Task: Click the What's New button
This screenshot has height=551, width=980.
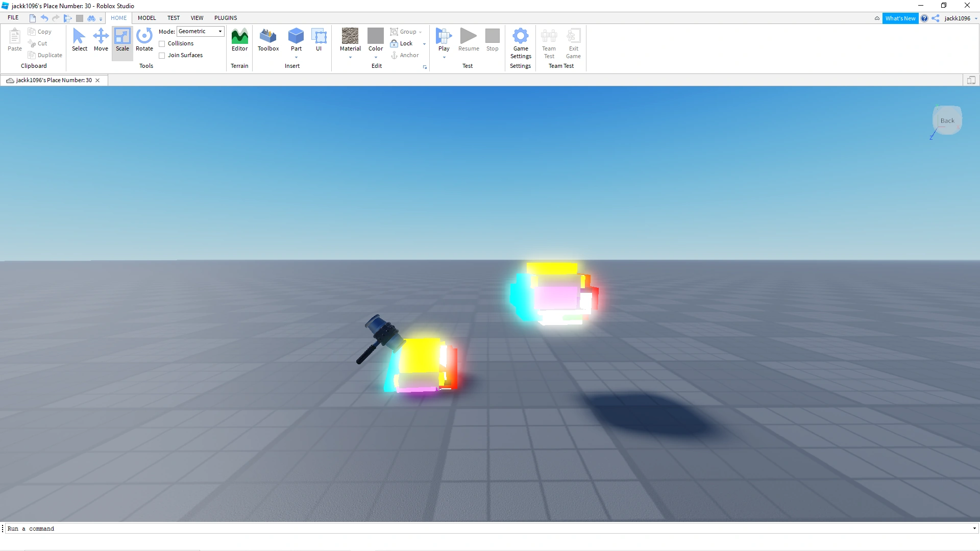Action: (900, 18)
